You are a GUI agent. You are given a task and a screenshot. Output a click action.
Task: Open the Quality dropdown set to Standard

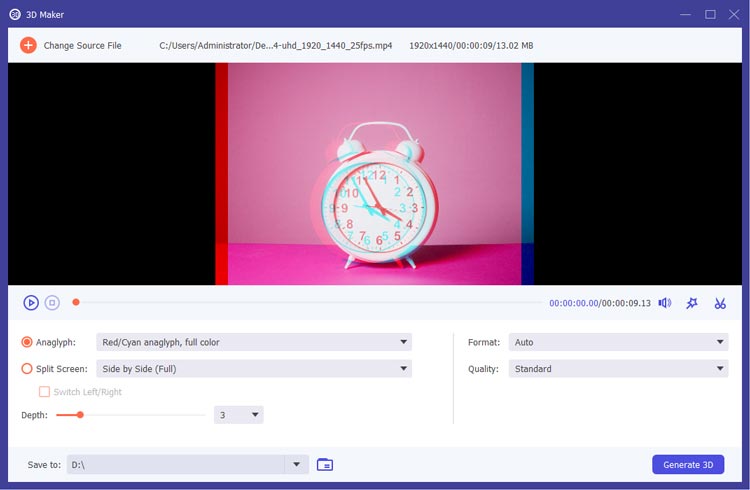(x=618, y=368)
